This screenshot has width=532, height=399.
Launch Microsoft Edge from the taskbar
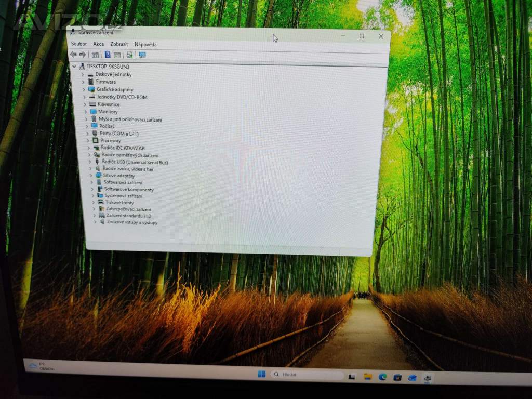pos(383,377)
